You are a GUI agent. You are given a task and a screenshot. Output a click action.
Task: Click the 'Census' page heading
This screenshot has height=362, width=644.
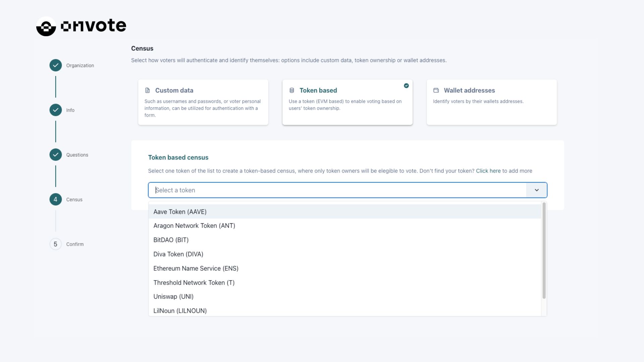tap(142, 48)
